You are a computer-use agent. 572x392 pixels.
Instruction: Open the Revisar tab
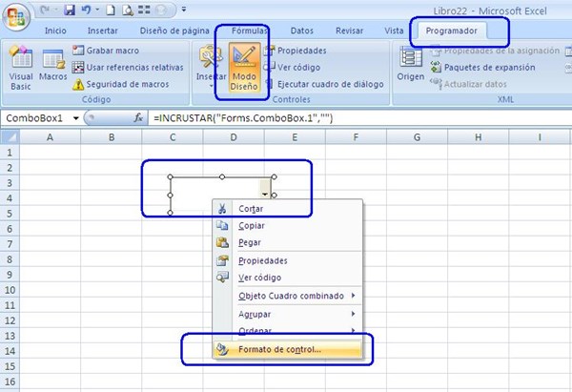(x=349, y=31)
